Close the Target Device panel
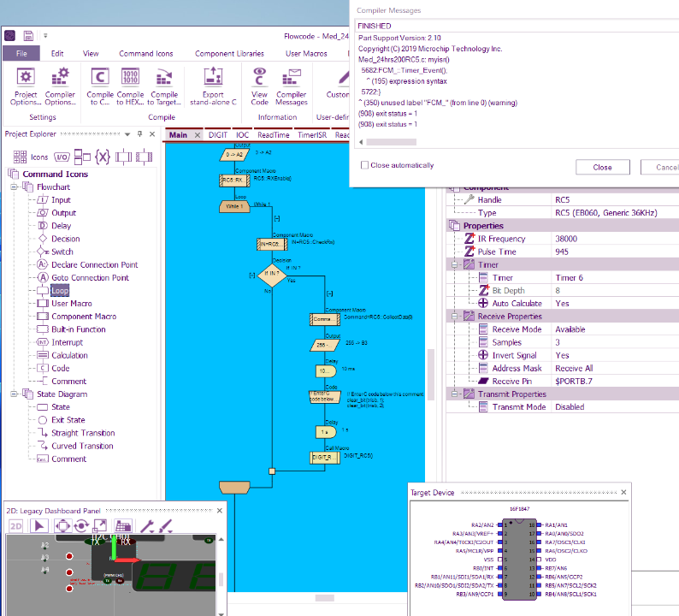Screen dimensions: 679x616 tap(623, 492)
